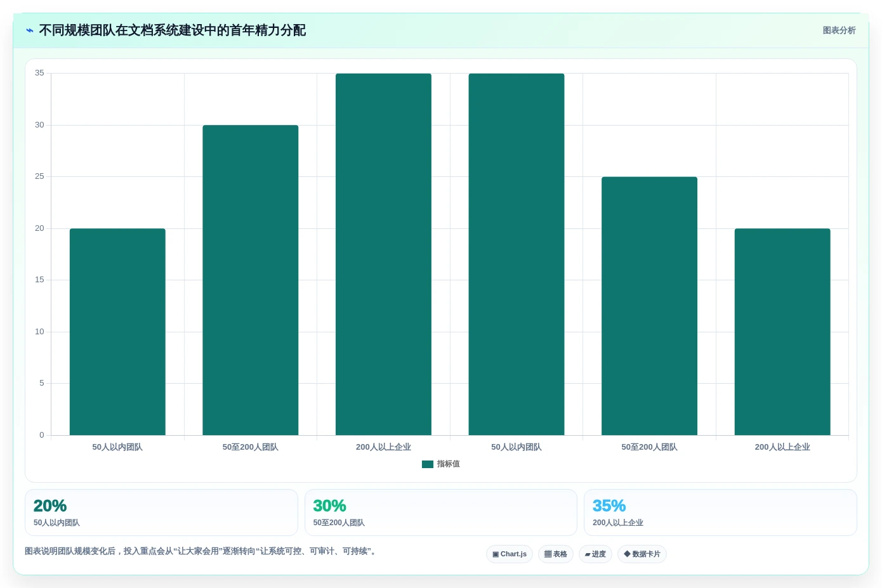Click the 50人以内团队 bar valued at 35
The height and width of the screenshot is (588, 882).
tap(517, 254)
